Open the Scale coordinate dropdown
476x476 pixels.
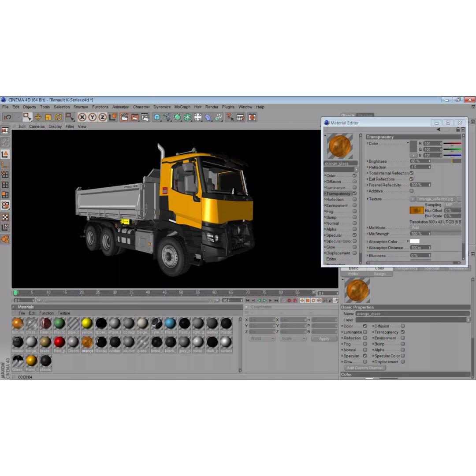[x=293, y=338]
